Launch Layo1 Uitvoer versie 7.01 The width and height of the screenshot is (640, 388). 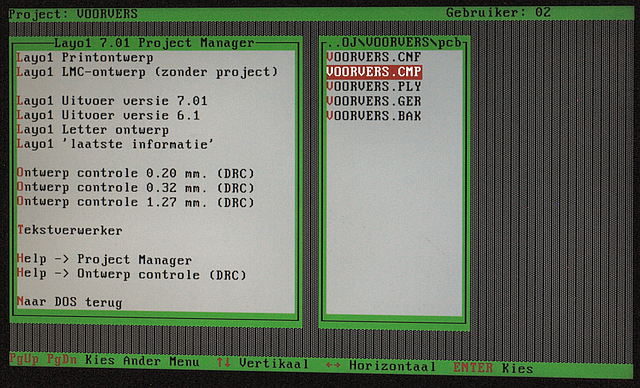click(112, 101)
